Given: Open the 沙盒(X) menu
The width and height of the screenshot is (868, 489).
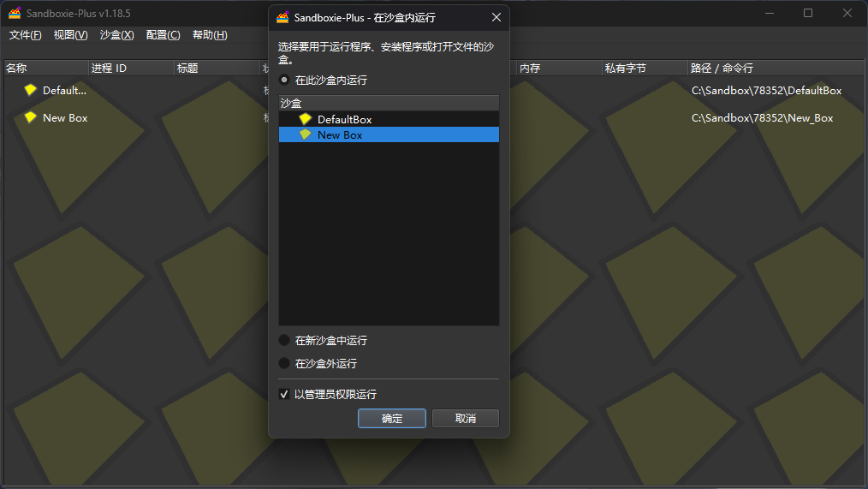Looking at the screenshot, I should point(116,35).
